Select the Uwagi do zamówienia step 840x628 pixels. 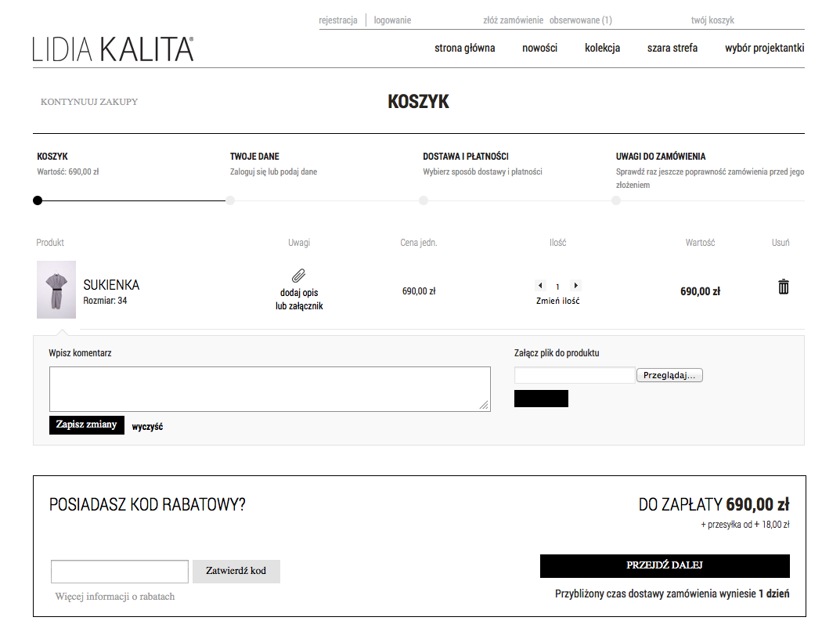pyautogui.click(x=661, y=157)
